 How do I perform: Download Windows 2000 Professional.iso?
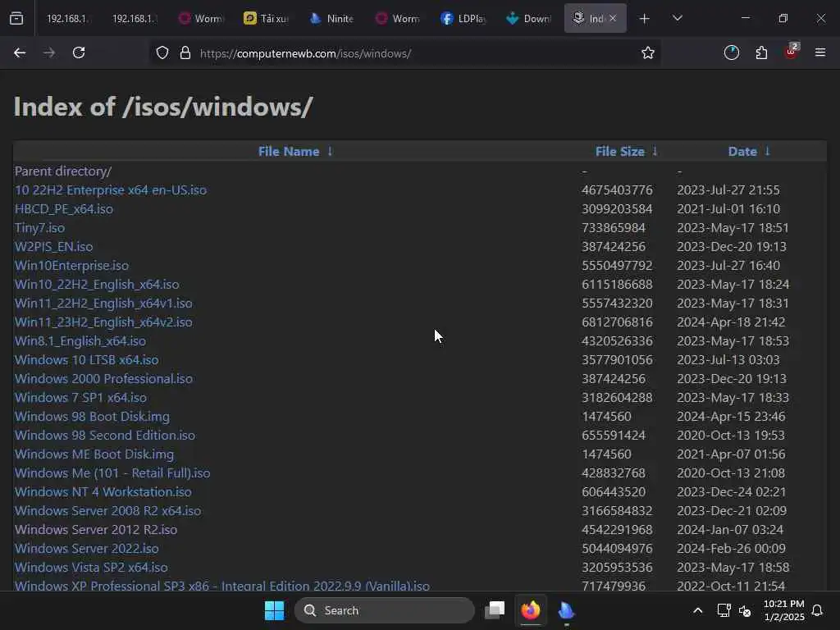pyautogui.click(x=104, y=379)
